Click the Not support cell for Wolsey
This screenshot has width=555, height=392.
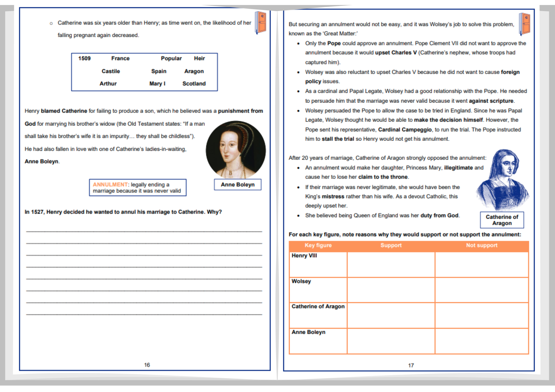point(482,290)
